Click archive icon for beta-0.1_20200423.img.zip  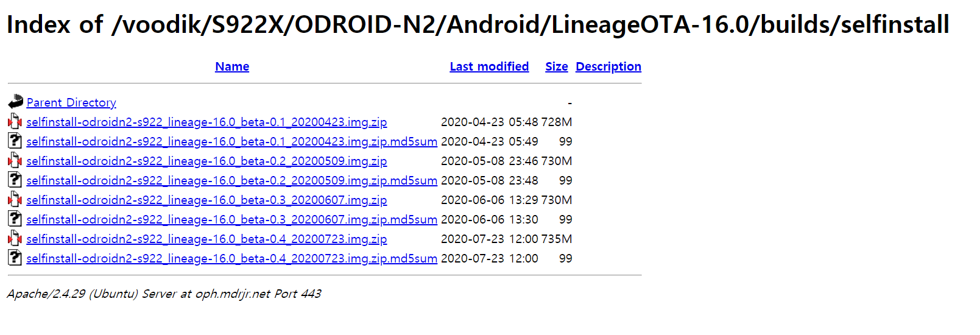pos(15,121)
